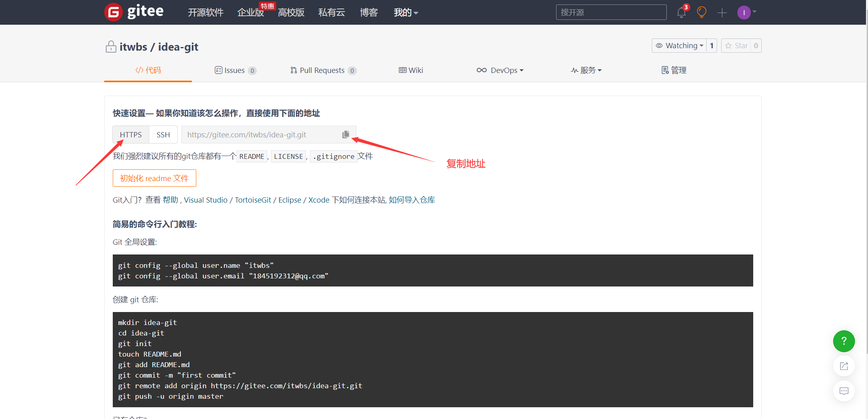The height and width of the screenshot is (419, 868).
Task: Click the Star button
Action: [x=736, y=46]
